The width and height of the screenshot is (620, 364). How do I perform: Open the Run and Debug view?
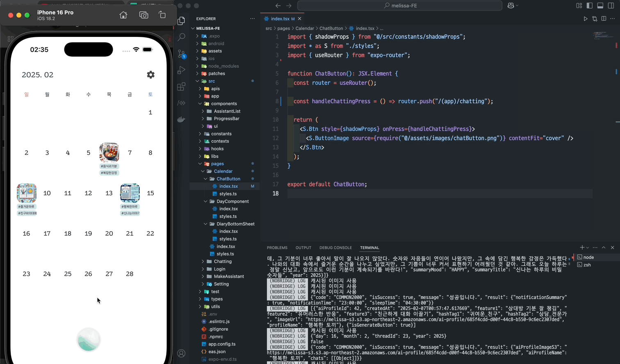pos(181,70)
